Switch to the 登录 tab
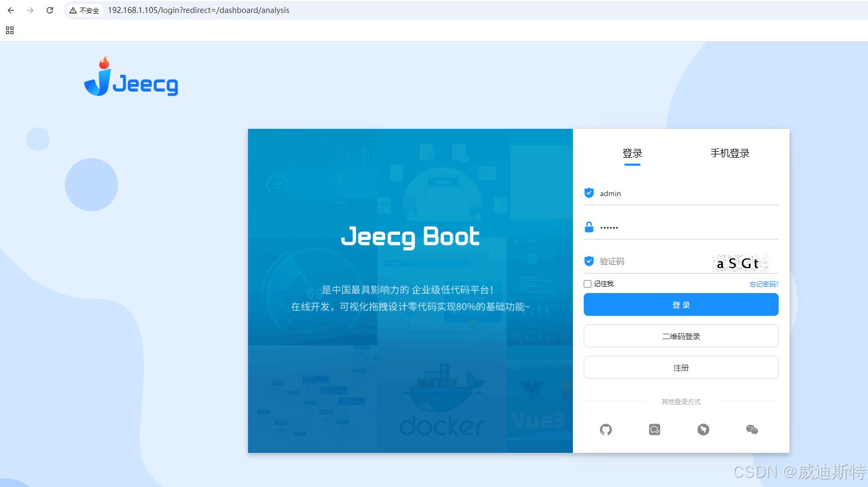The width and height of the screenshot is (868, 487). 632,153
